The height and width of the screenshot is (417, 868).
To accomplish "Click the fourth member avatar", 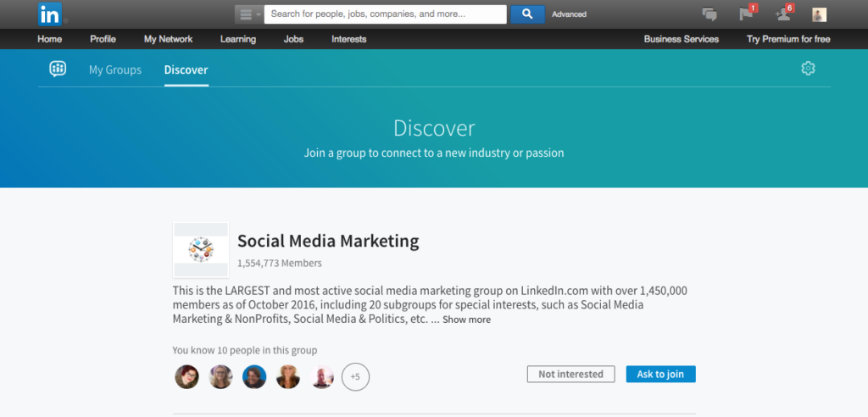I will pyautogui.click(x=288, y=377).
